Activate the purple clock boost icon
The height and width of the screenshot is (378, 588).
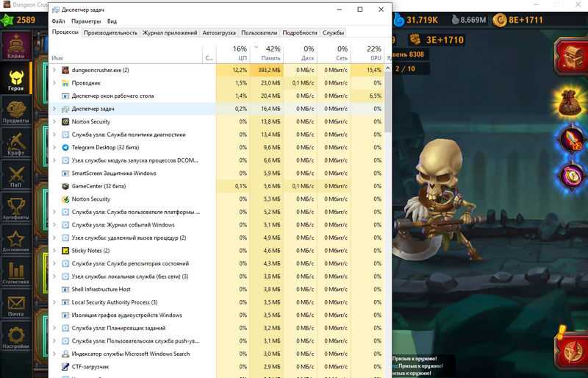coord(571,176)
